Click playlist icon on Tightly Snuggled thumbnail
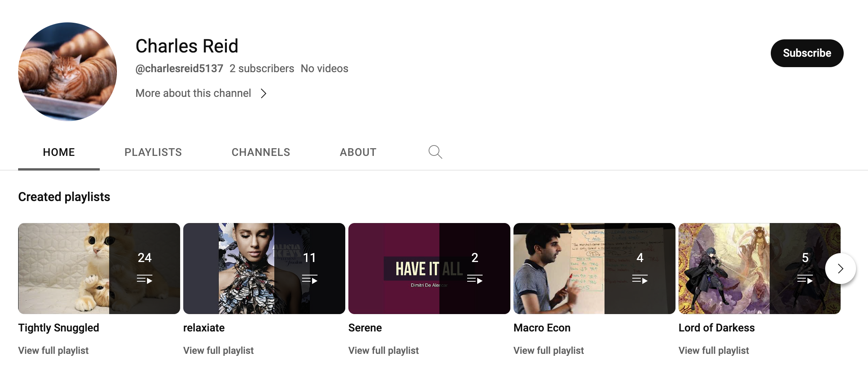 tap(145, 279)
